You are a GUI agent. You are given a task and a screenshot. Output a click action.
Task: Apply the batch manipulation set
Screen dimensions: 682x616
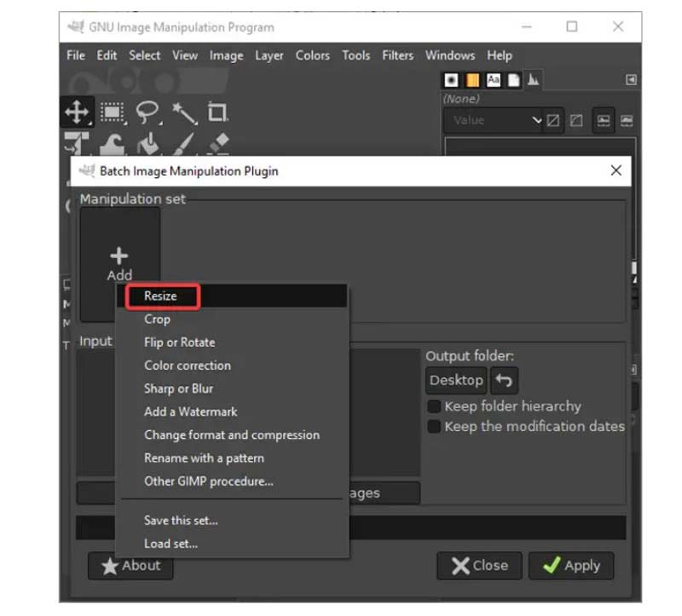[x=571, y=565]
